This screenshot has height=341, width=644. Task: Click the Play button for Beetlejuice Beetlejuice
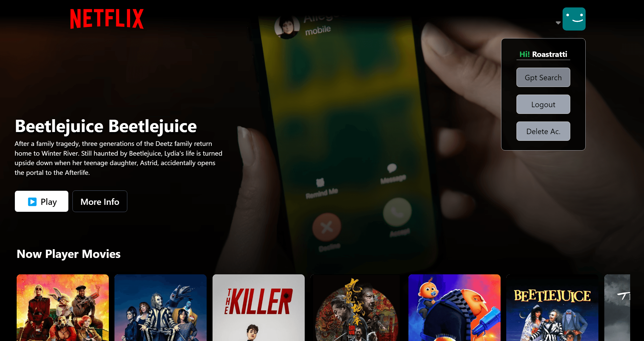coord(42,202)
